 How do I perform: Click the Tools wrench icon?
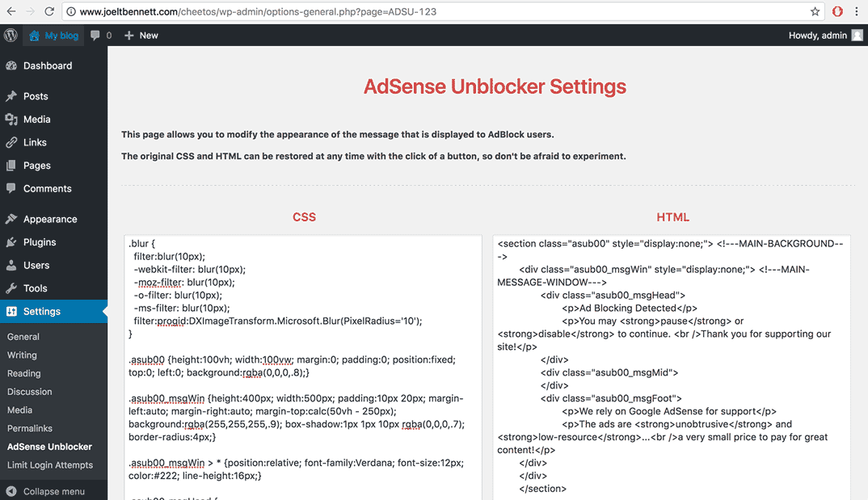[x=11, y=288]
